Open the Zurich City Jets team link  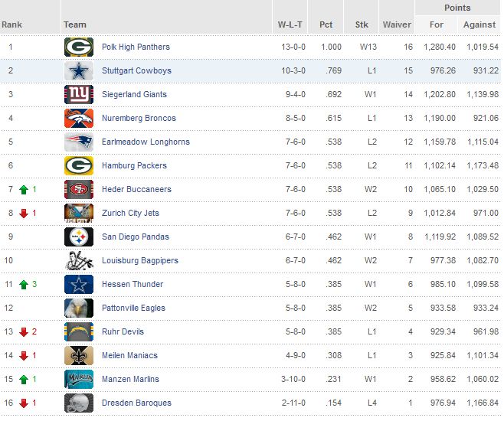coord(130,214)
